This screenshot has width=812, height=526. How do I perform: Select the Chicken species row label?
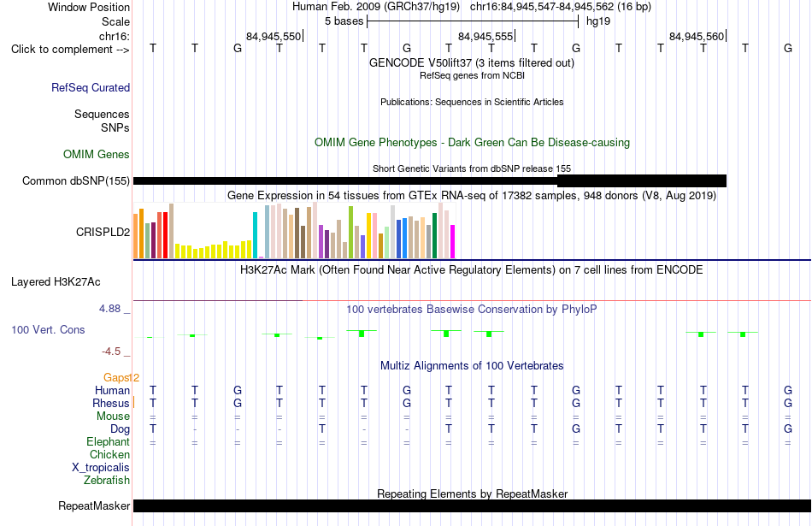tap(109, 454)
